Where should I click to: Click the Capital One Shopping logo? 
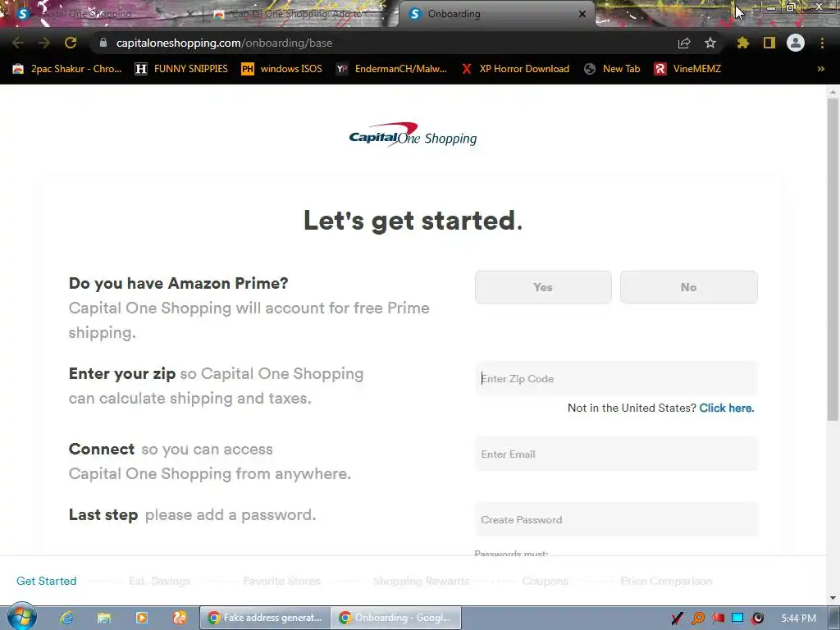coord(413,135)
